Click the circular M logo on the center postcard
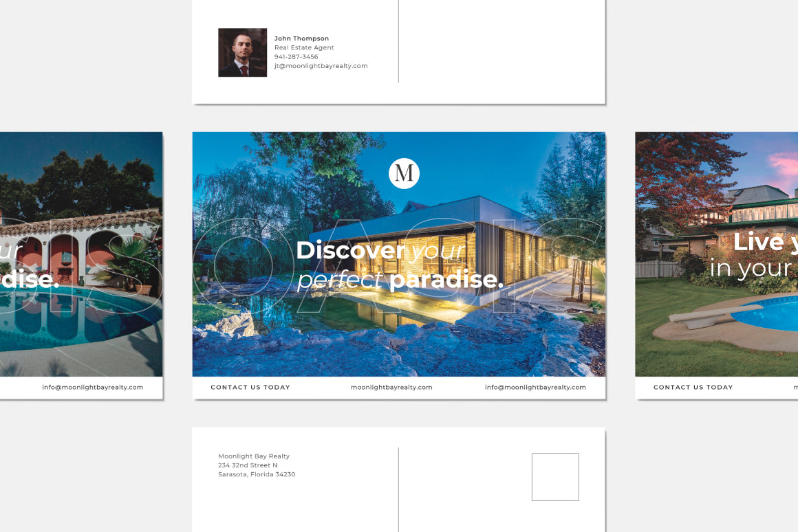 pos(403,173)
